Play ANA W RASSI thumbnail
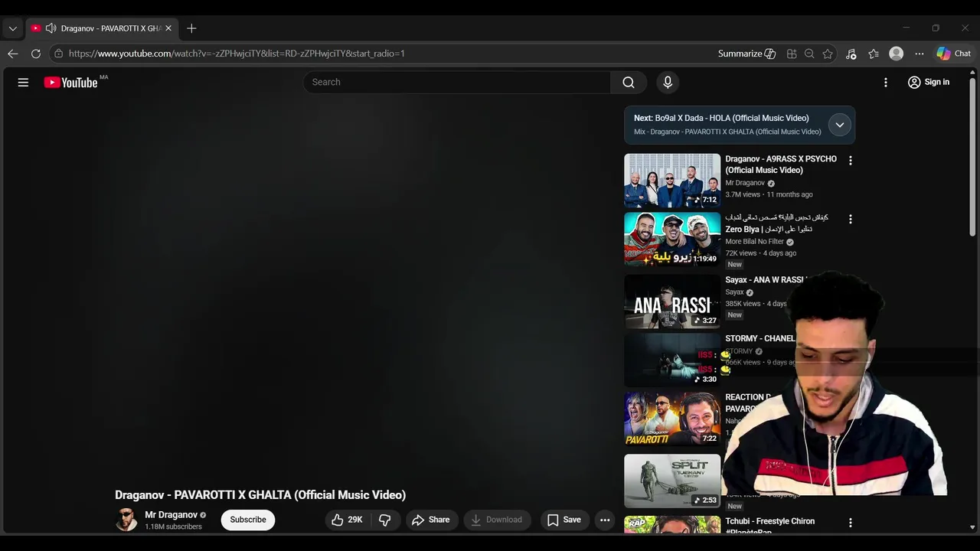 tap(672, 301)
